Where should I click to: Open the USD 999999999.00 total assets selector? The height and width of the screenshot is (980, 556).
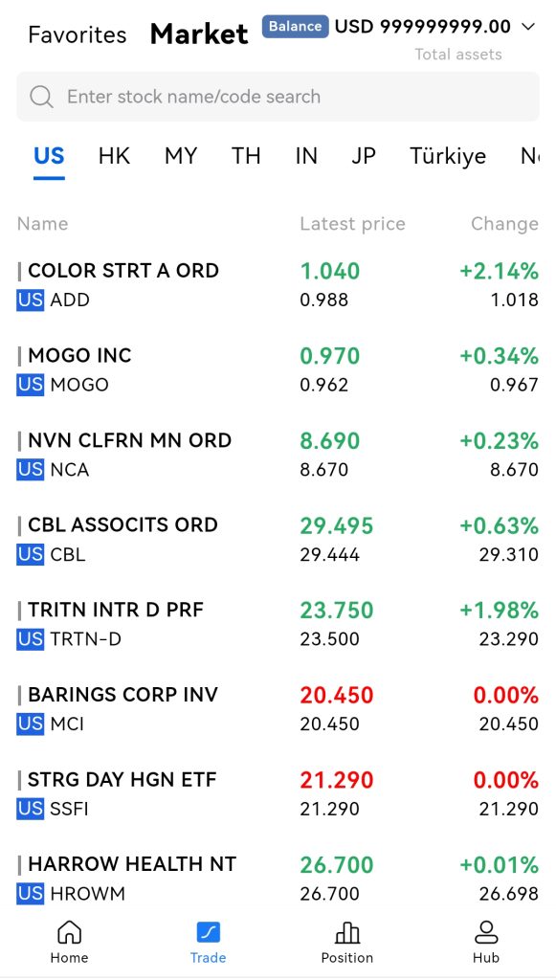[423, 26]
